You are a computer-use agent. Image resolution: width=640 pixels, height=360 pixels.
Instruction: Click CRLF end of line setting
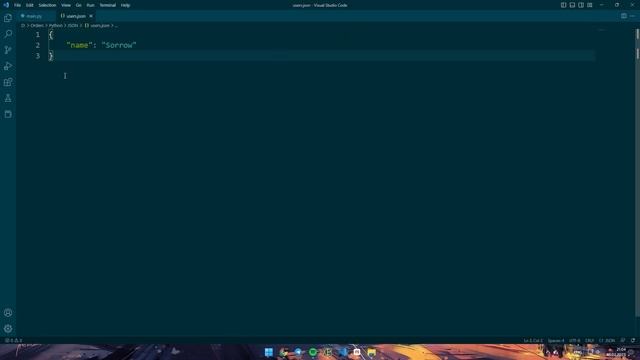tap(589, 340)
